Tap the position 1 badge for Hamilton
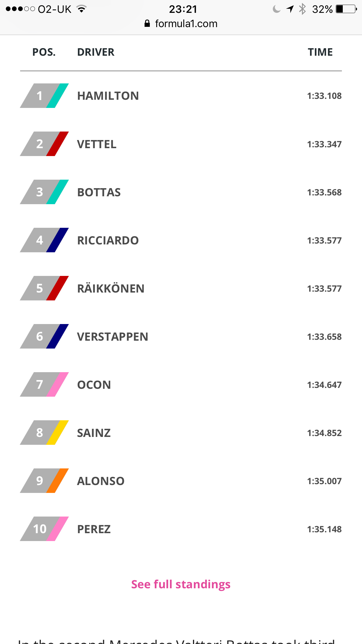This screenshot has width=362, height=644. coord(44,96)
